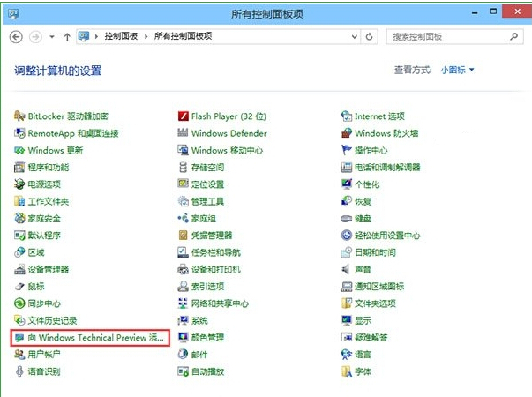Open the 电源选项 power icon

(19, 184)
